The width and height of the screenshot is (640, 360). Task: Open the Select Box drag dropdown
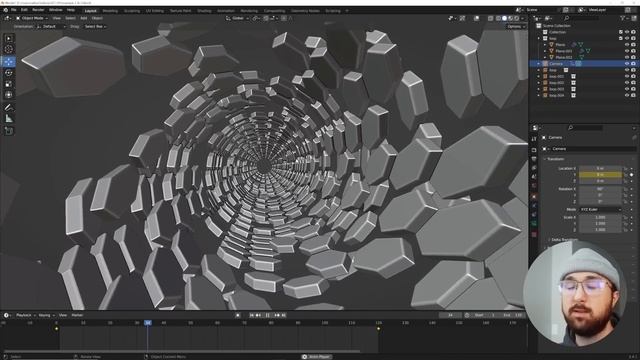95,27
